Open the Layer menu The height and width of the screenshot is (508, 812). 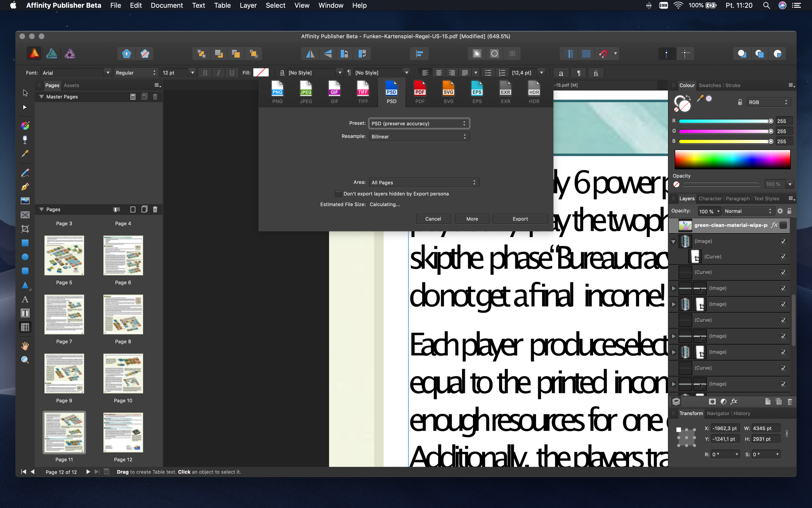pyautogui.click(x=248, y=5)
